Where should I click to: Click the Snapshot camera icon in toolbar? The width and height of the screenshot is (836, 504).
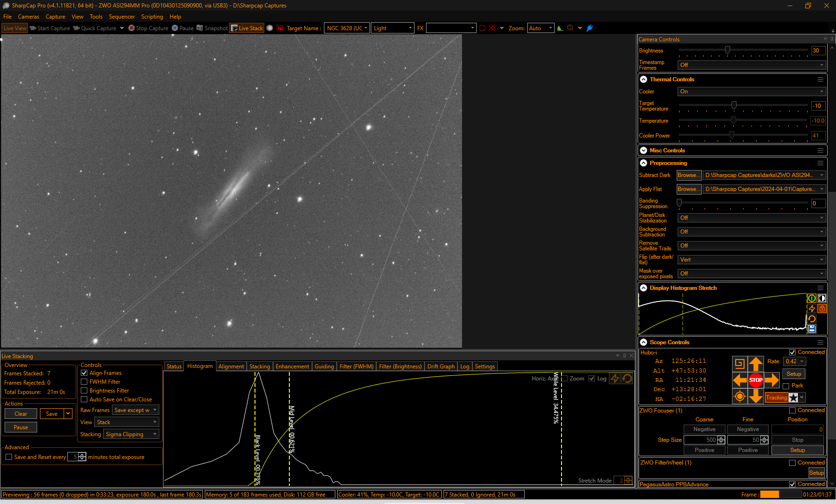click(x=200, y=28)
